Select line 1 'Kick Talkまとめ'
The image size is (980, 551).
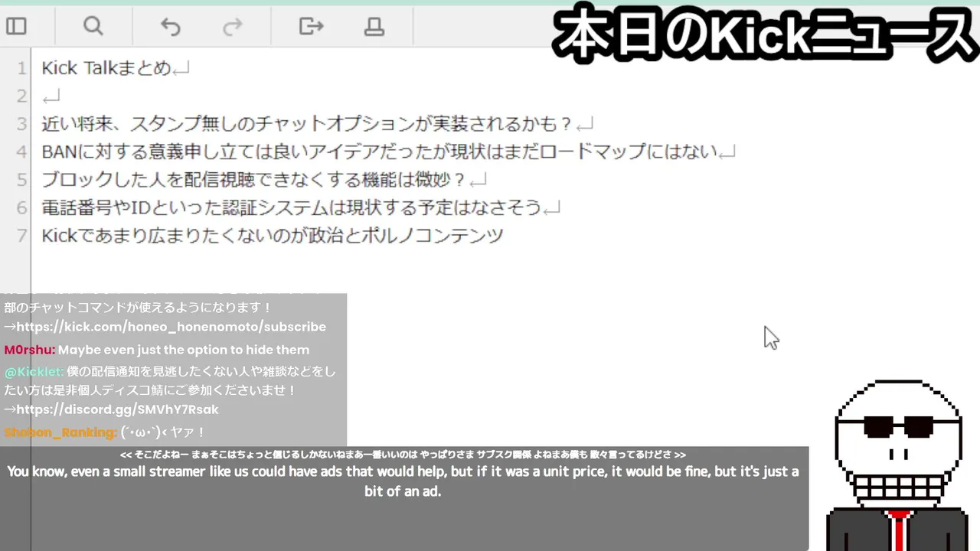(x=106, y=68)
